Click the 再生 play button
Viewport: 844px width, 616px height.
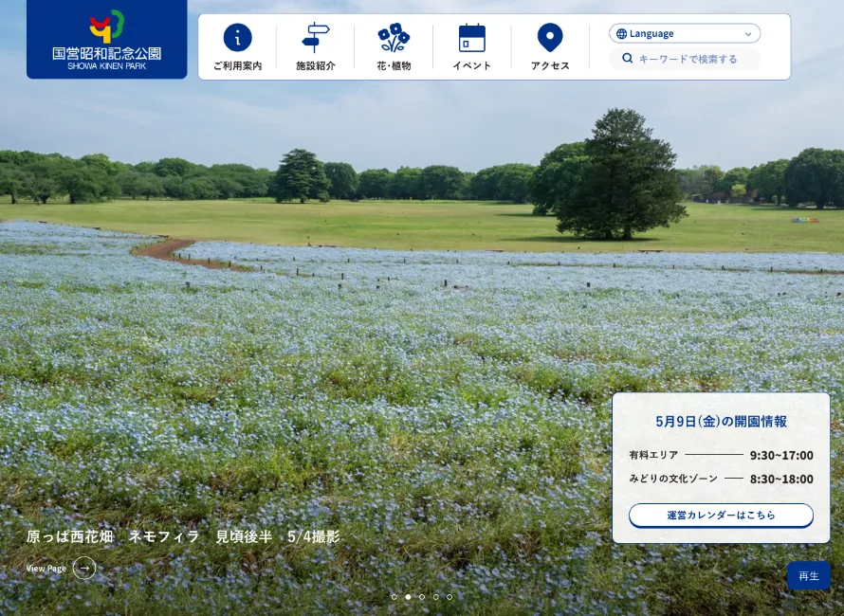tap(809, 575)
